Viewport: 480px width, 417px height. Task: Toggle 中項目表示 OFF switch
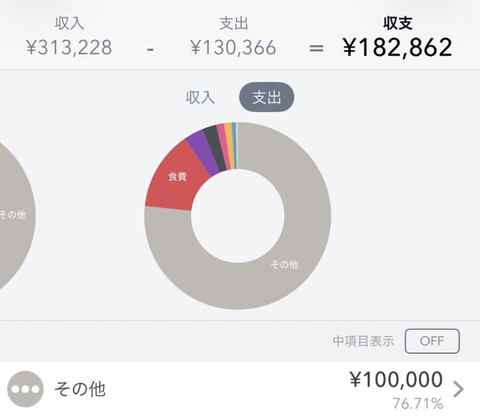[x=432, y=341]
